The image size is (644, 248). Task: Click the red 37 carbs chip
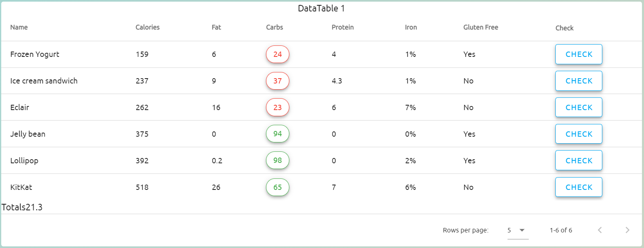pos(277,81)
